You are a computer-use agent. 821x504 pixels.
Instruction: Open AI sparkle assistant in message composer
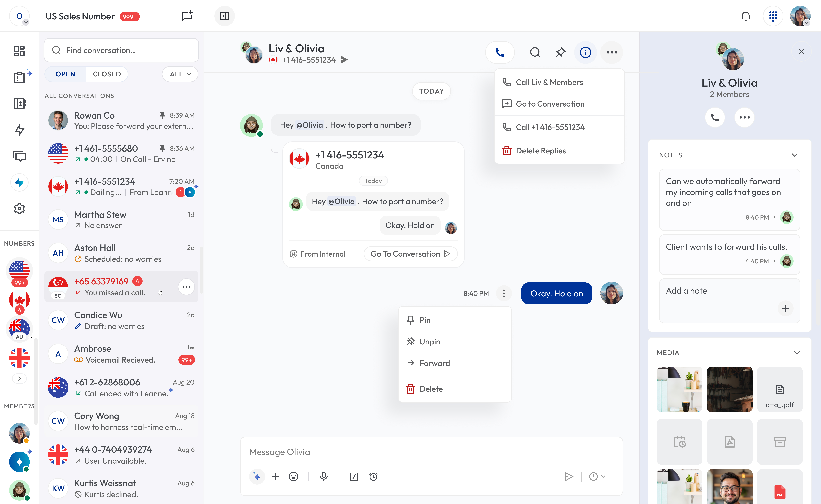[x=257, y=477]
